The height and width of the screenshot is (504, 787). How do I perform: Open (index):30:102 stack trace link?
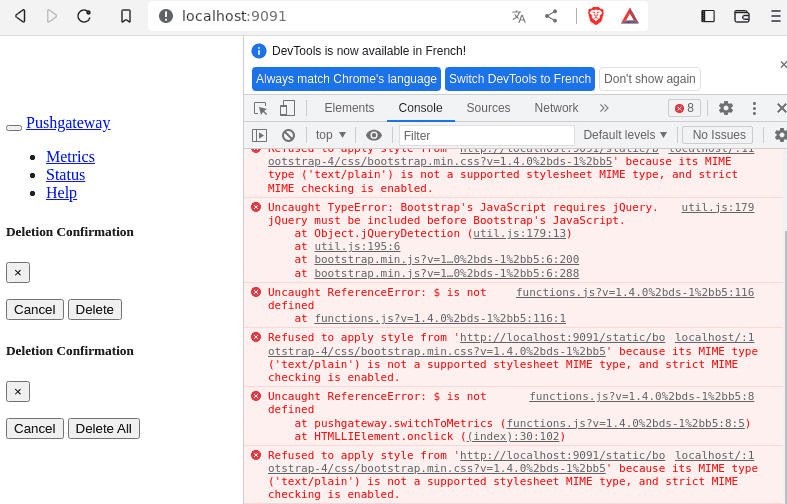[x=513, y=436]
